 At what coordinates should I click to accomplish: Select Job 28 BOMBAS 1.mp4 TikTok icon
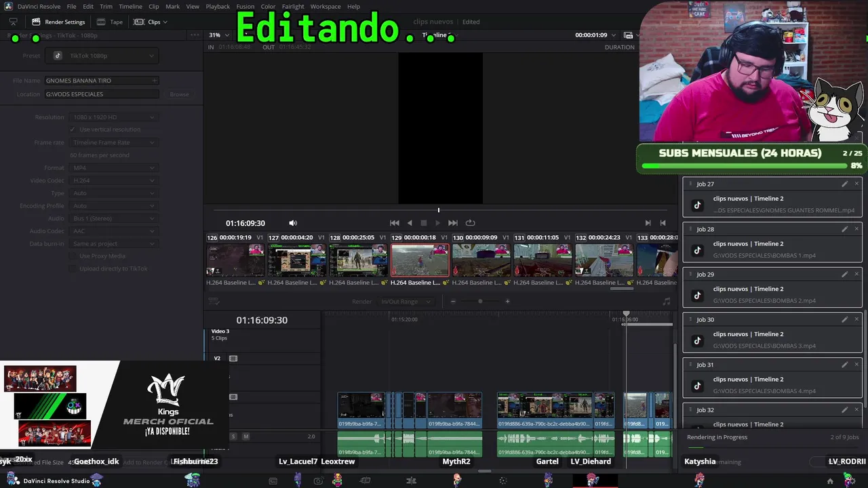click(x=697, y=250)
